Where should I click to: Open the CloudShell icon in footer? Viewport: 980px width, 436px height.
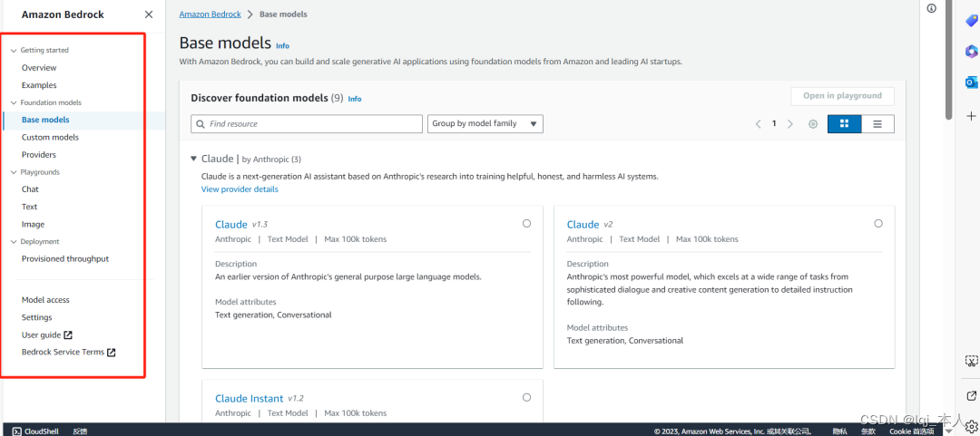click(x=17, y=431)
